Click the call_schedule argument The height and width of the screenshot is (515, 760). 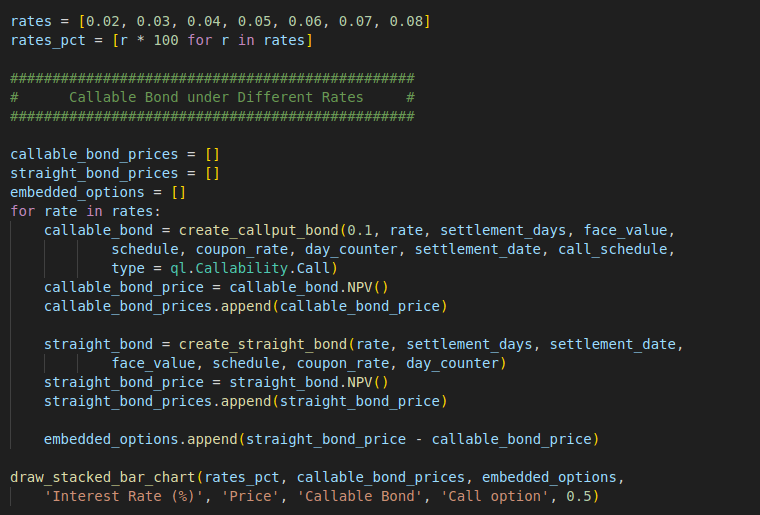coord(616,249)
